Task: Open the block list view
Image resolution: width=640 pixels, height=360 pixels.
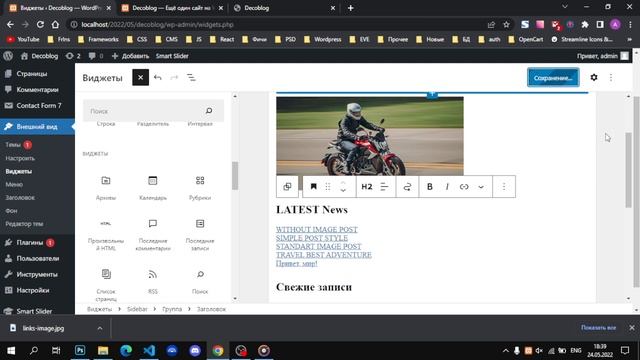Action: click(x=191, y=78)
